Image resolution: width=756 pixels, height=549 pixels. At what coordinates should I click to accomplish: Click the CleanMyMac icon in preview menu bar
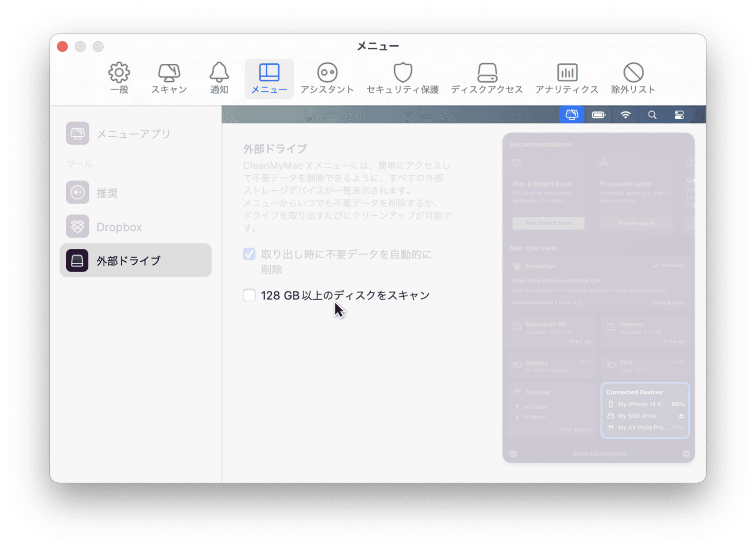572,115
